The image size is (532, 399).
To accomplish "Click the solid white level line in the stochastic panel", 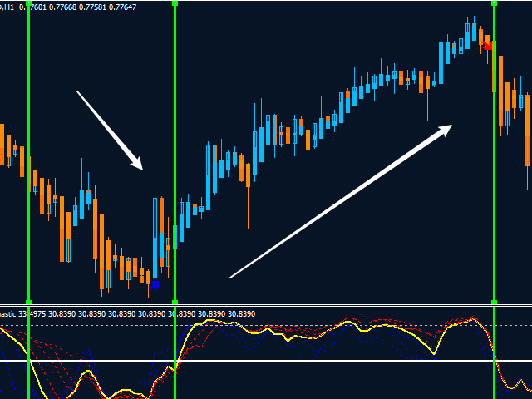I will click(266, 360).
